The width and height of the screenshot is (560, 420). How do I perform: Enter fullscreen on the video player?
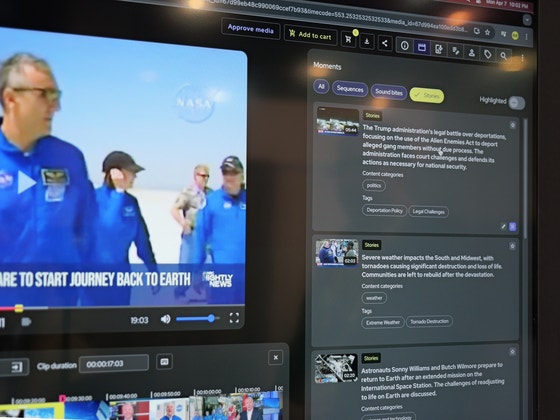234,318
